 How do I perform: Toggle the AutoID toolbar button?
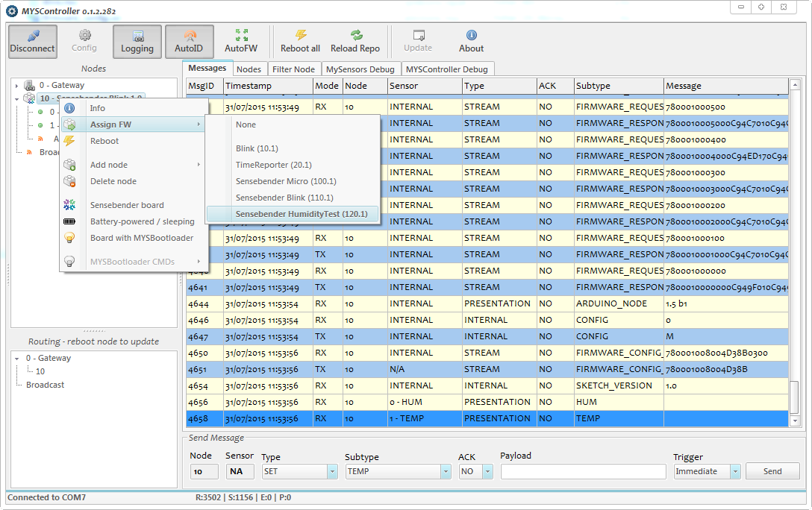click(x=189, y=41)
